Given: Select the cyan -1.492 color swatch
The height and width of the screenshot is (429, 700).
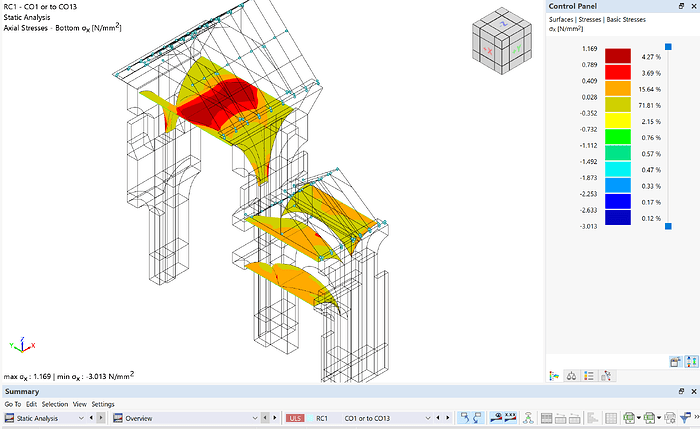Looking at the screenshot, I should coord(618,169).
